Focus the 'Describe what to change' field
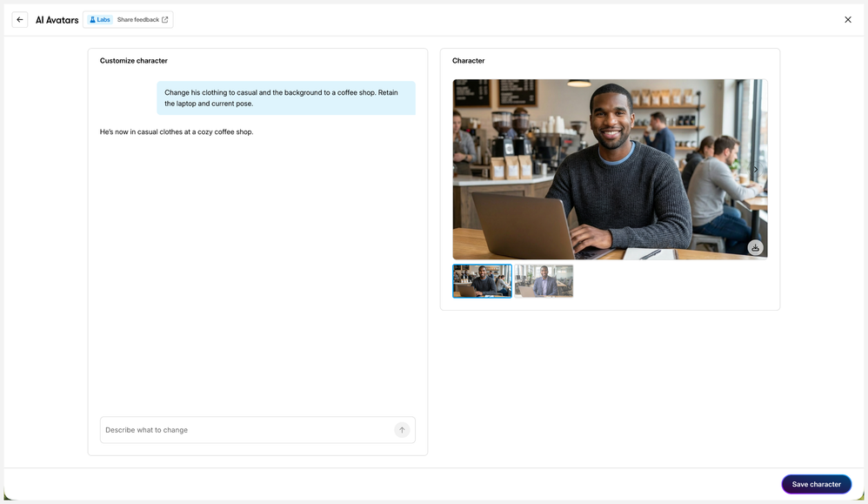Image resolution: width=868 pixels, height=504 pixels. 248,430
